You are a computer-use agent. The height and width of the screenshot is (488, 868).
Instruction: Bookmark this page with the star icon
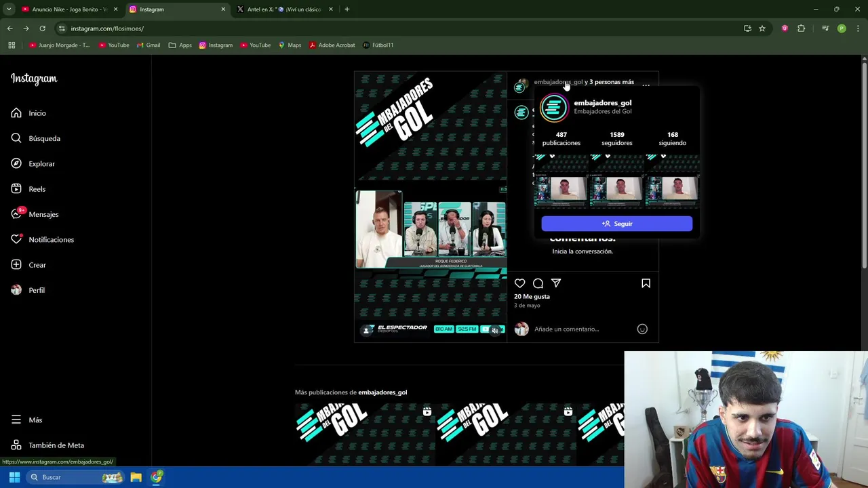pyautogui.click(x=762, y=28)
